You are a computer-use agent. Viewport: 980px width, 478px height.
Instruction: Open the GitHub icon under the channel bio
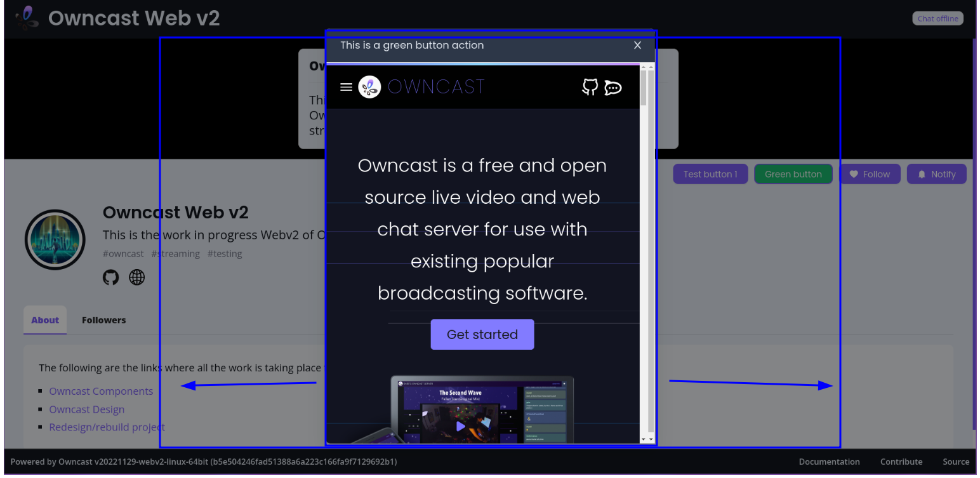pos(110,277)
